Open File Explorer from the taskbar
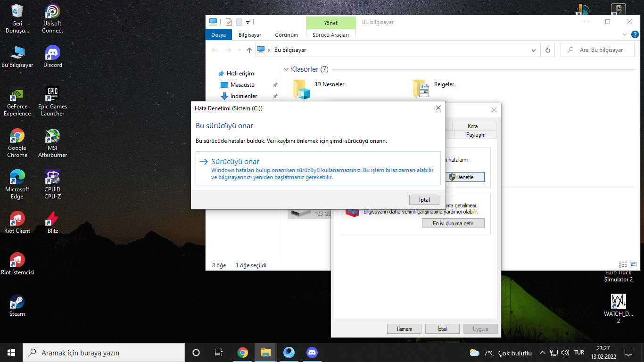This screenshot has width=644, height=362. click(266, 353)
